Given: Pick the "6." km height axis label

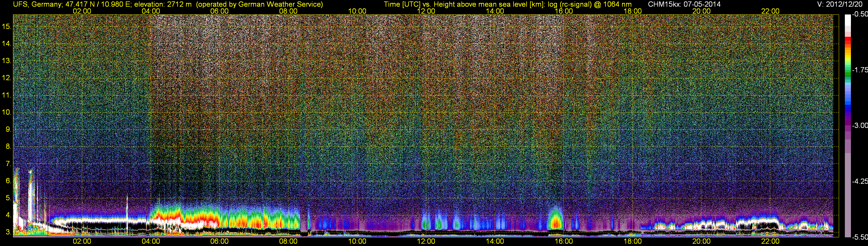Looking at the screenshot, I should 8,181.
